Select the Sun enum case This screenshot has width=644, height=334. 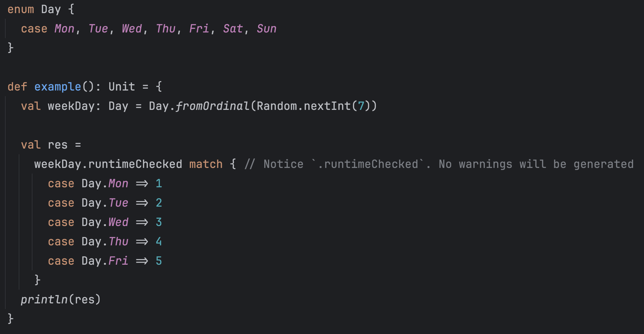tap(266, 29)
